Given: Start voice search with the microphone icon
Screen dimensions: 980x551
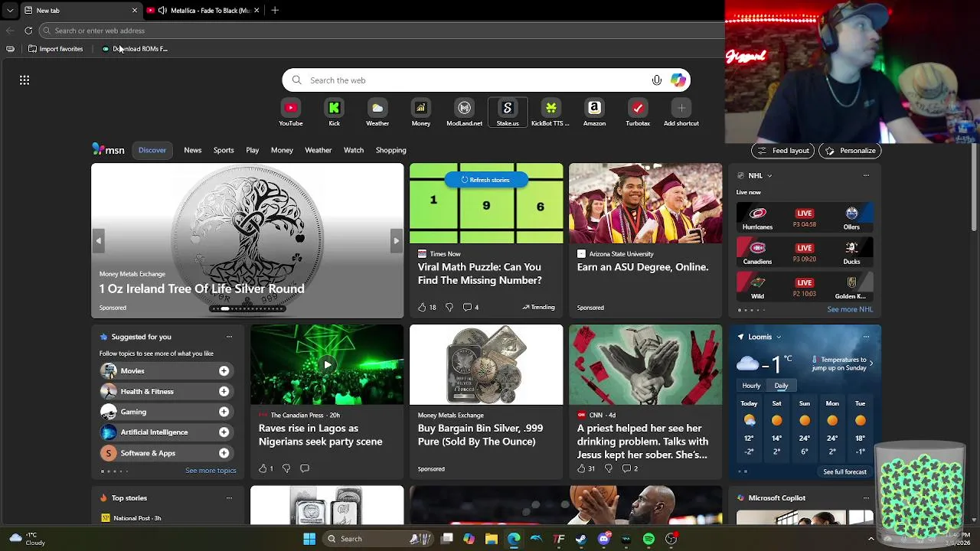Looking at the screenshot, I should [657, 80].
